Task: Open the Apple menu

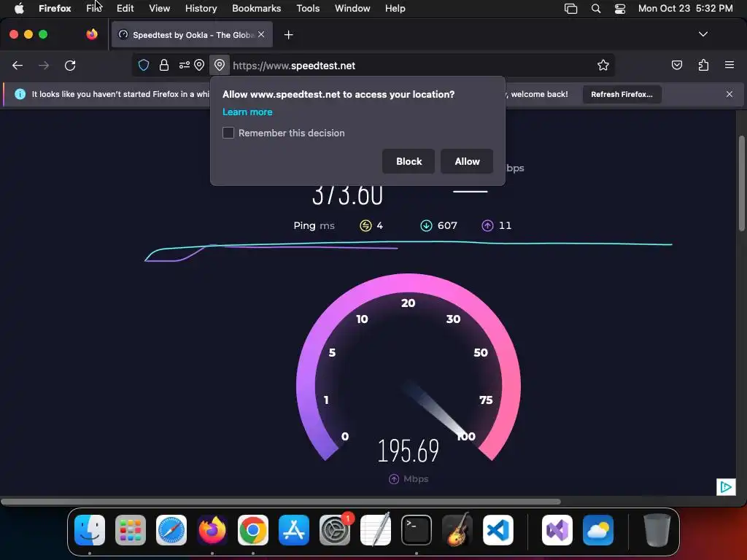Action: tap(19, 8)
